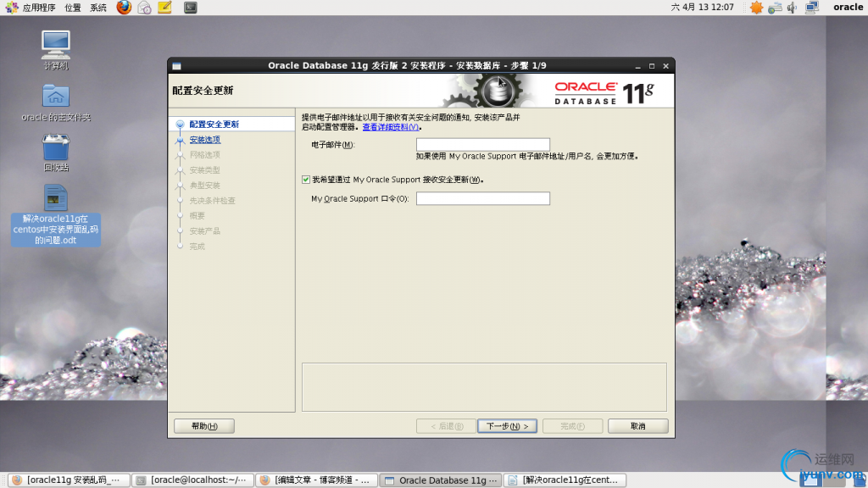Click the message area at dialog bottom
The image size is (868, 488).
484,387
